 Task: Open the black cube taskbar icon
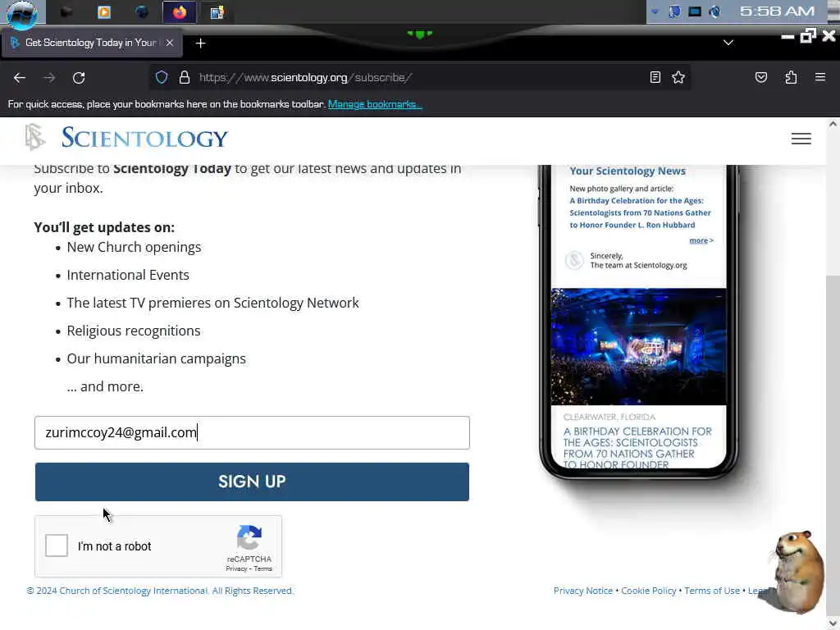(x=66, y=11)
